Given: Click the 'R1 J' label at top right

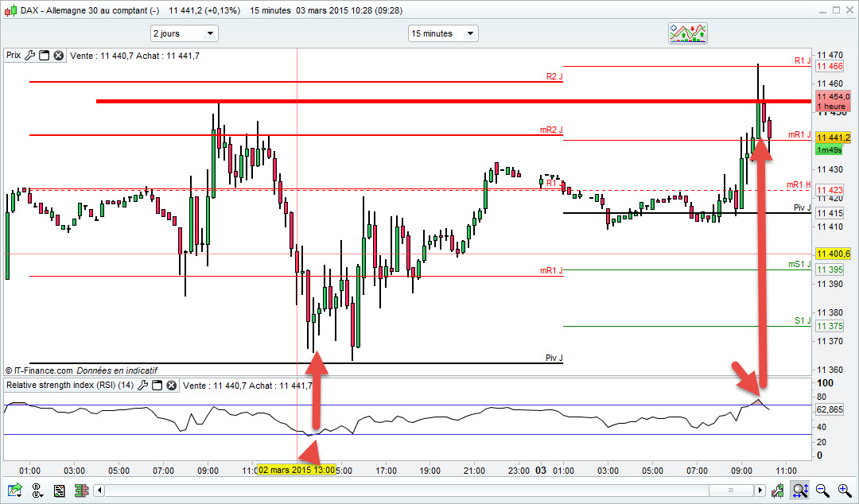Looking at the screenshot, I should 803,60.
